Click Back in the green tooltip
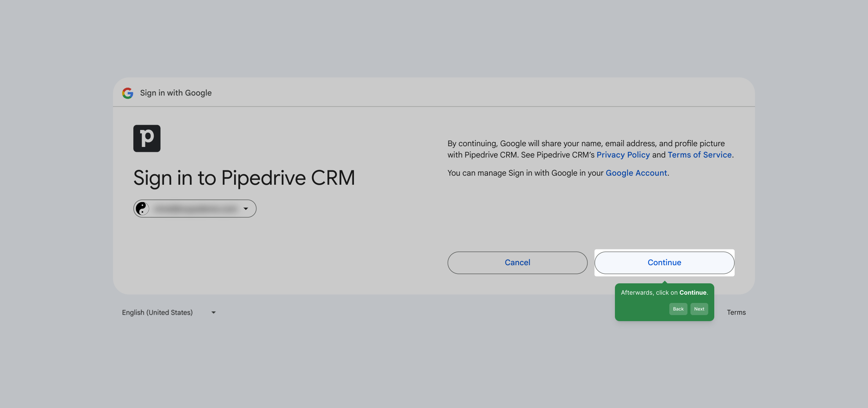Screen dimensions: 868x408 pos(678,309)
